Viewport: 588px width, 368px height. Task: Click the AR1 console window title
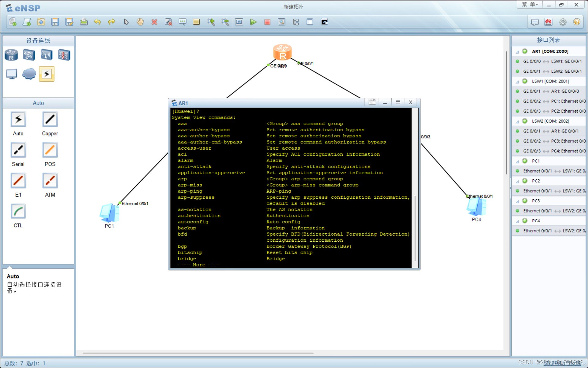[x=183, y=103]
